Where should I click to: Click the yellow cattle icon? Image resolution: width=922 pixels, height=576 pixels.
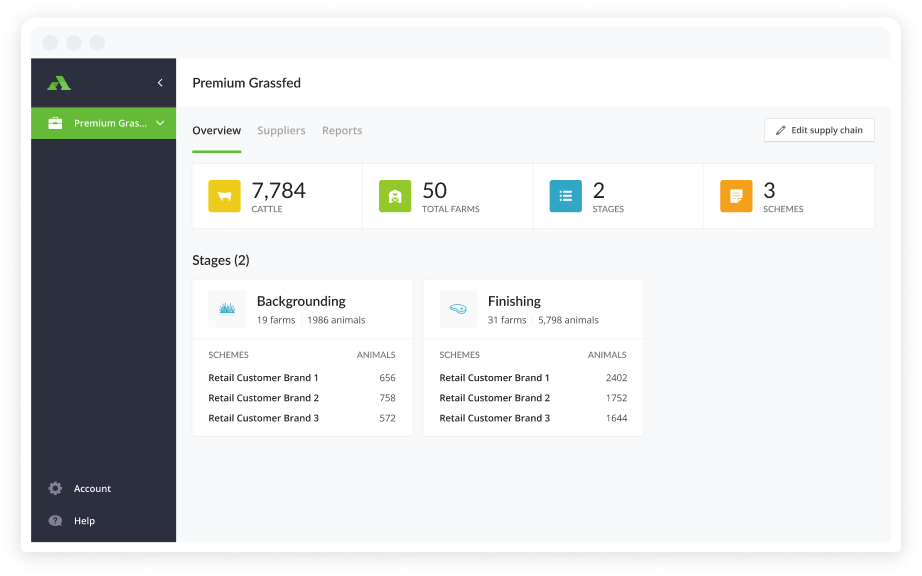click(224, 196)
